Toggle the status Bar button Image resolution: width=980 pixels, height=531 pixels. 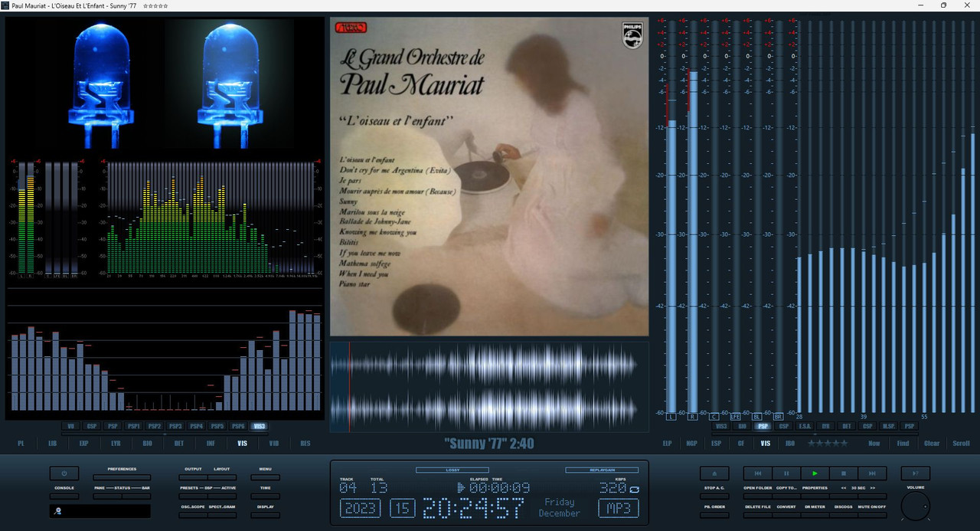[x=136, y=497]
